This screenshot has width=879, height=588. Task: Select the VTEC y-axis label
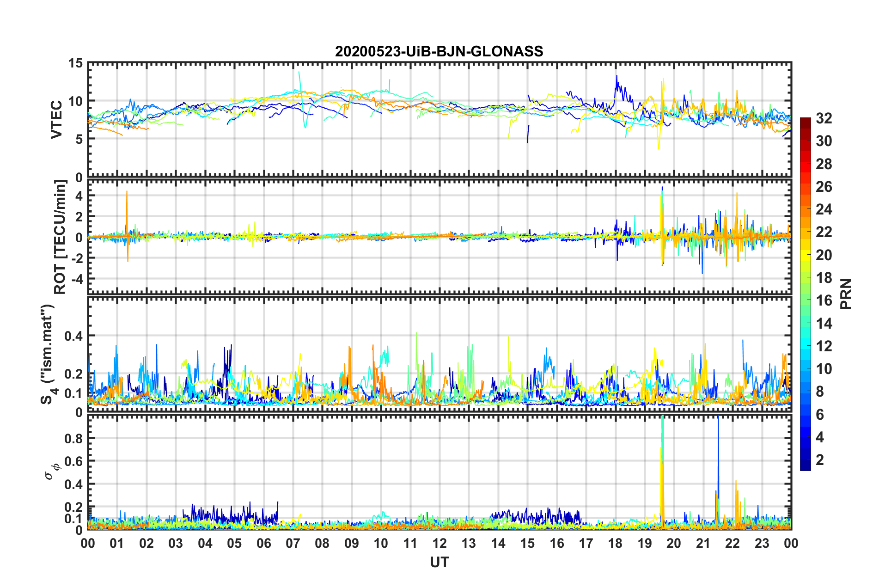tap(56, 119)
